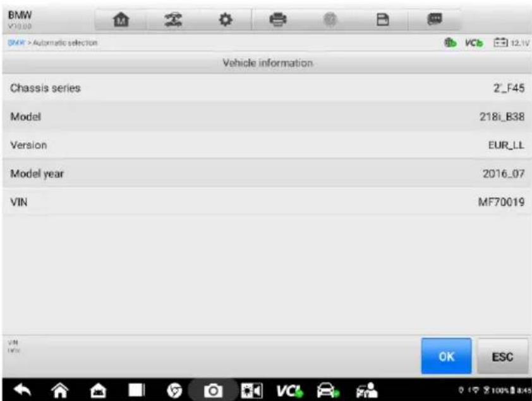The width and height of the screenshot is (532, 401).
Task: Select the Model row
Action: [x=267, y=117]
